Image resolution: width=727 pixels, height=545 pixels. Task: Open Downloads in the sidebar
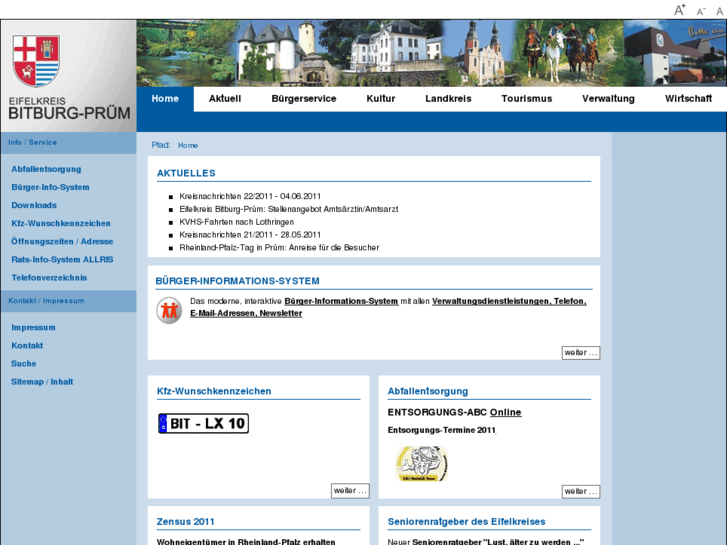click(x=34, y=205)
